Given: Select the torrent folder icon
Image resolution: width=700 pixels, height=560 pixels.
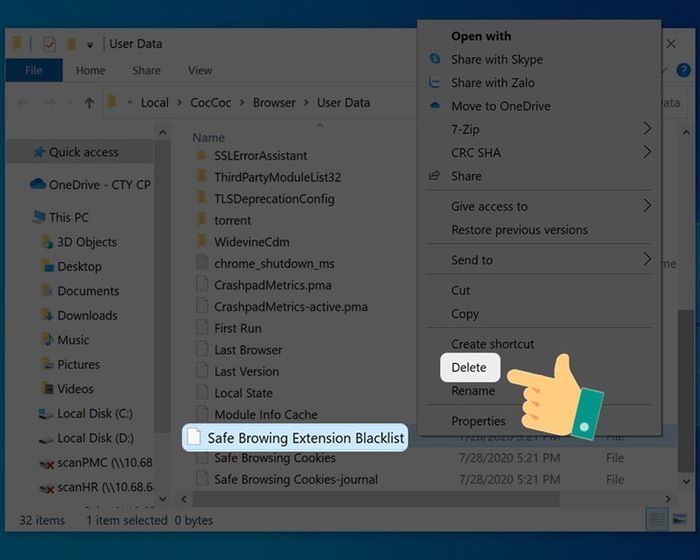Looking at the screenshot, I should 202,220.
